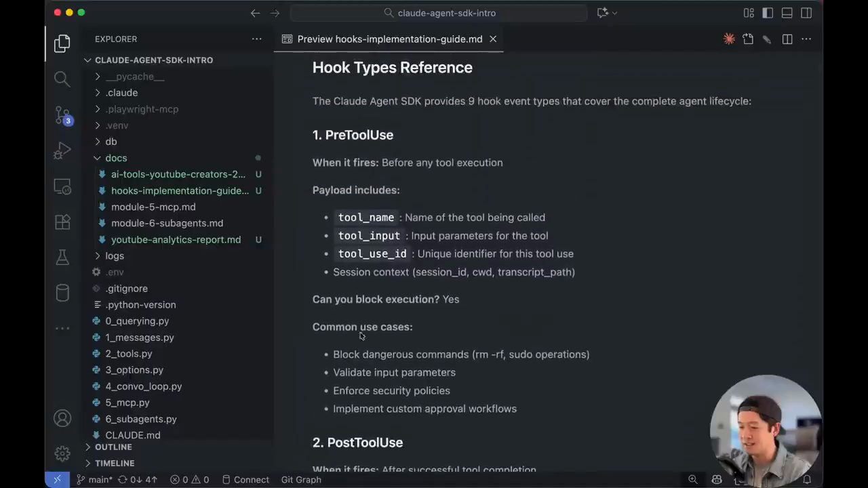The height and width of the screenshot is (488, 868).
Task: Open Explorer Views and More Actions menu
Action: [256, 39]
